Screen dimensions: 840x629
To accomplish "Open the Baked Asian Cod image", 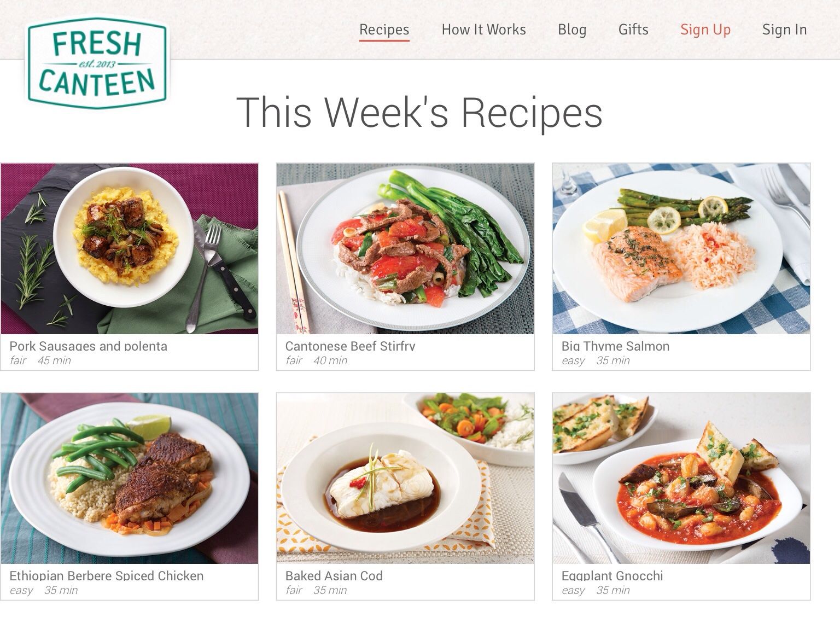I will (405, 479).
